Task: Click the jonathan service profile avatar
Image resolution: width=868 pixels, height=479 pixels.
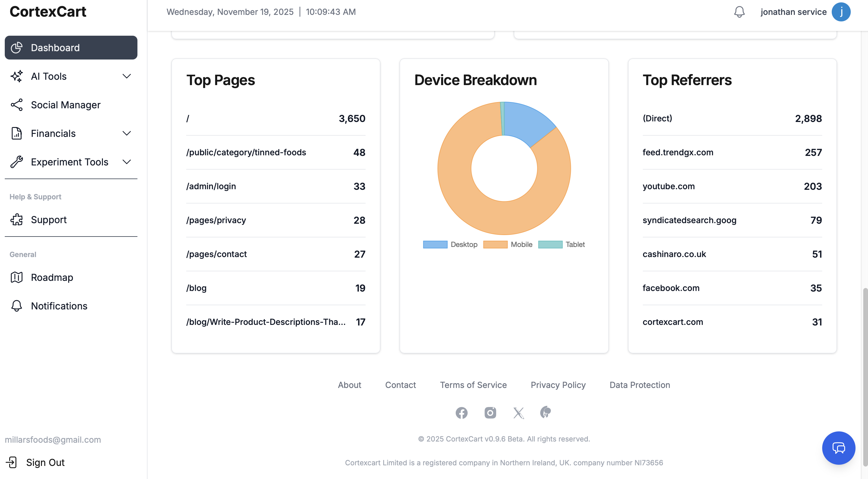Action: coord(842,12)
